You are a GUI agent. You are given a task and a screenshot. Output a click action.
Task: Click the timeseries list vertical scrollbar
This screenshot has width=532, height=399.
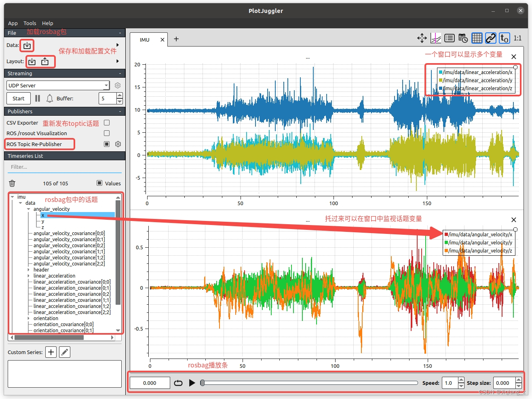click(118, 252)
